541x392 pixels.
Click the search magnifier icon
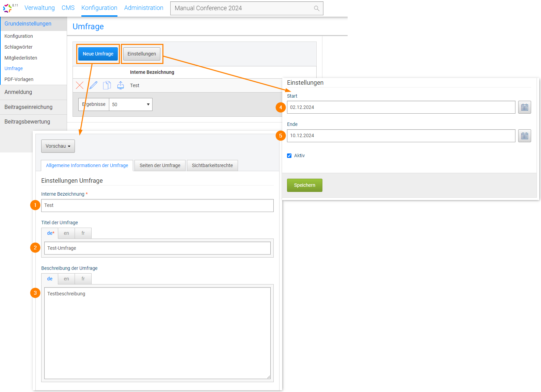pos(316,9)
